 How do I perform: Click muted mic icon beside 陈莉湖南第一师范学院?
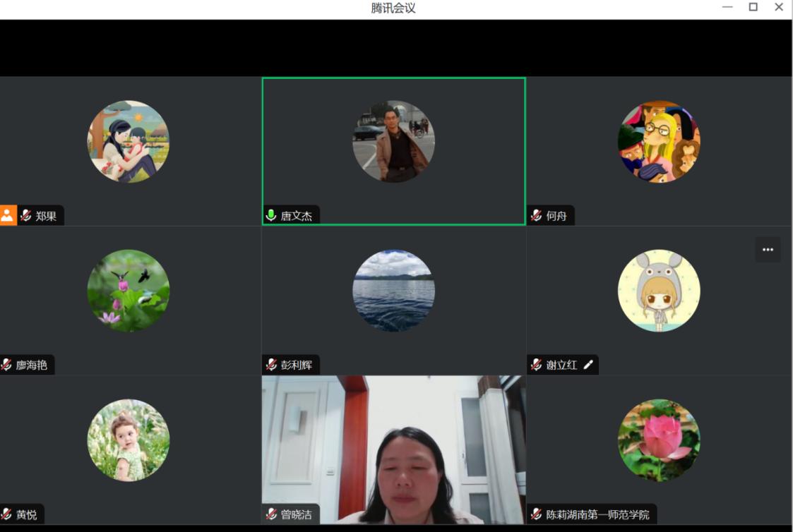537,514
